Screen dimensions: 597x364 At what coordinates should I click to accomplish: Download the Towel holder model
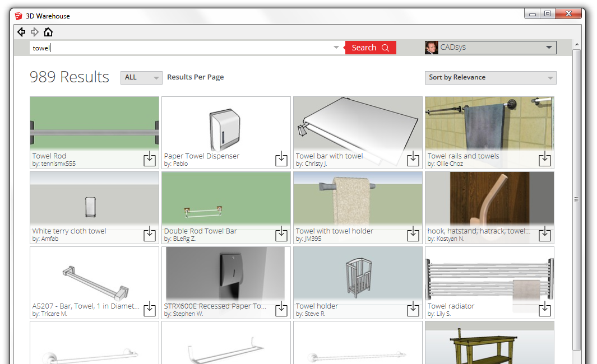coord(413,309)
